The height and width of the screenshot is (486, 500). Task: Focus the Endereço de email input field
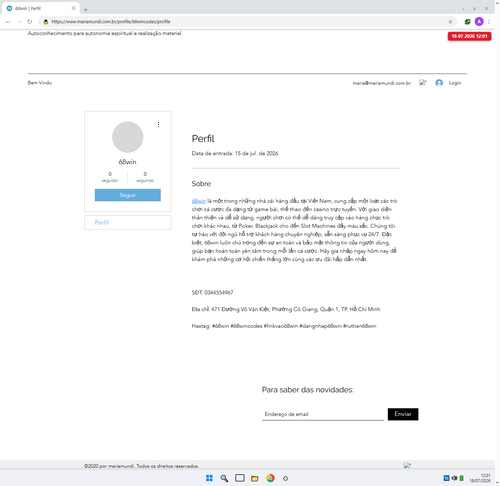click(323, 414)
